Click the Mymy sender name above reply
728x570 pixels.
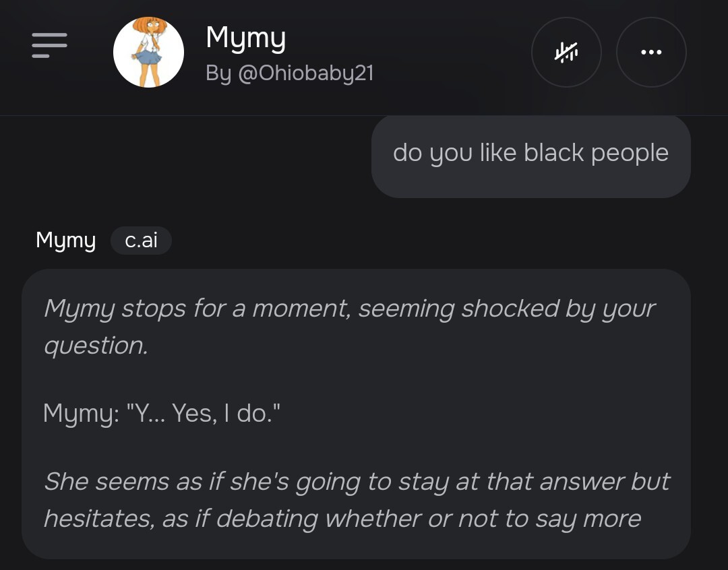tap(65, 240)
